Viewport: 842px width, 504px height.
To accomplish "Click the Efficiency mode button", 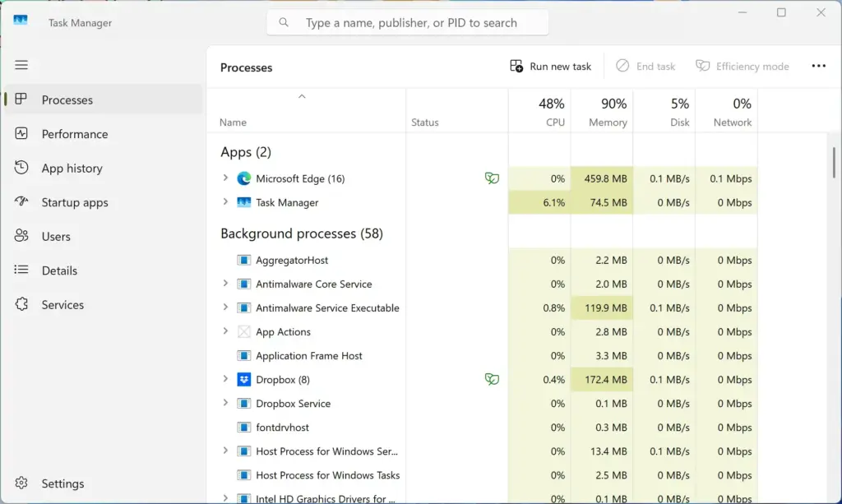I will click(x=743, y=66).
